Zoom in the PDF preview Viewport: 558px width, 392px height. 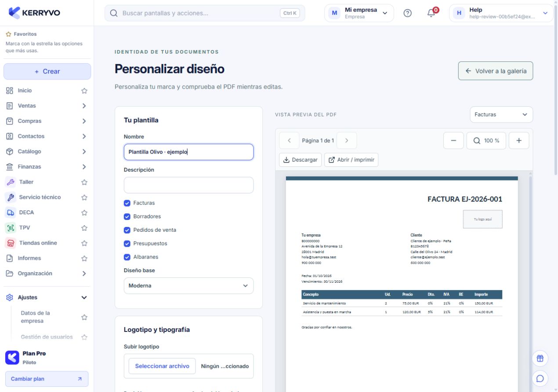(x=519, y=140)
